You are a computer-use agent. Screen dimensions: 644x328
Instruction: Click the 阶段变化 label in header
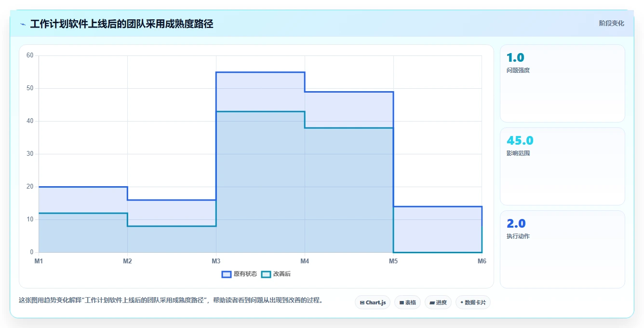(x=611, y=23)
